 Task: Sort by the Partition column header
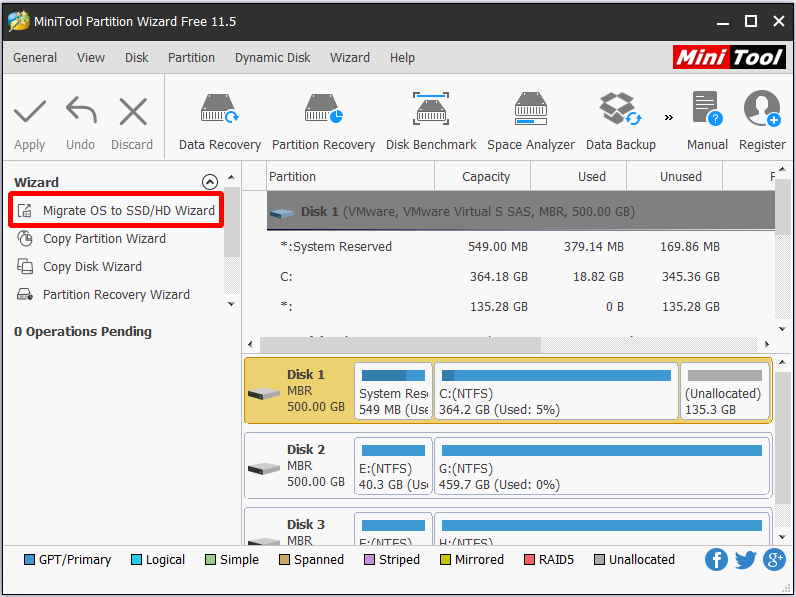click(350, 177)
